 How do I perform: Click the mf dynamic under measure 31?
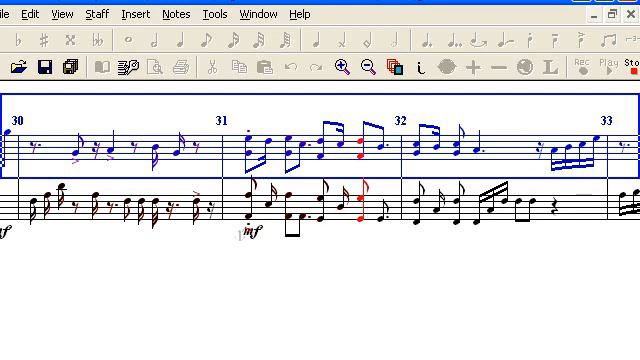(252, 232)
